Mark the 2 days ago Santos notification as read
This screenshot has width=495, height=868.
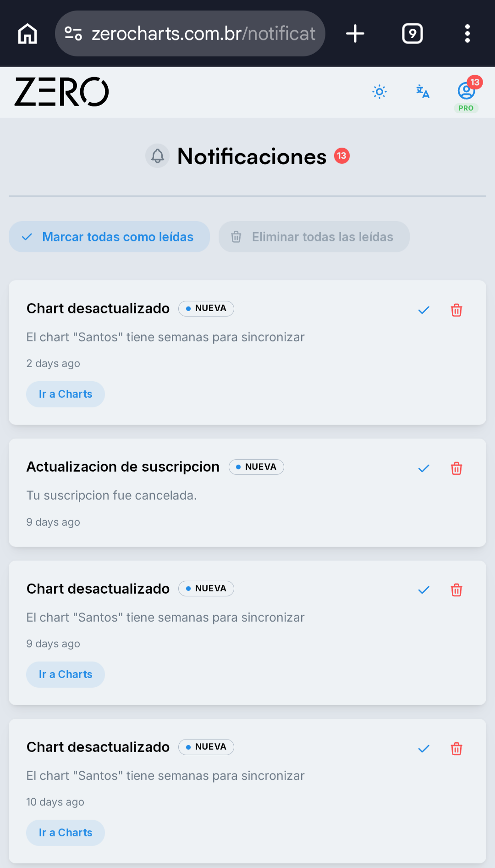tap(423, 310)
